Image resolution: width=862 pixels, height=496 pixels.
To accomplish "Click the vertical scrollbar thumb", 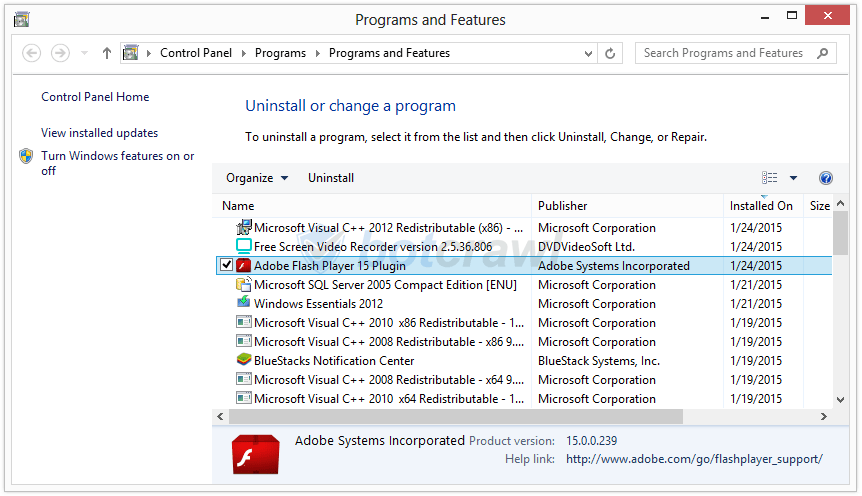I will [x=840, y=233].
